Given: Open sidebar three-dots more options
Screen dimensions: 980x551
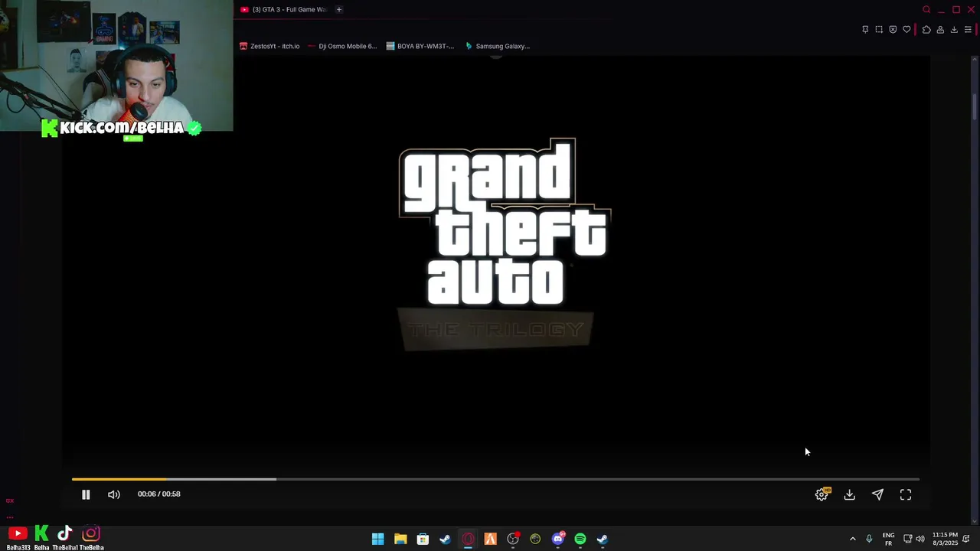Looking at the screenshot, I should coord(10,517).
